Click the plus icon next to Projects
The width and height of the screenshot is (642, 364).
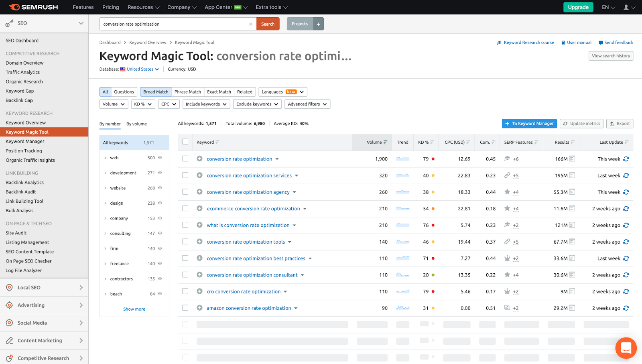(318, 24)
